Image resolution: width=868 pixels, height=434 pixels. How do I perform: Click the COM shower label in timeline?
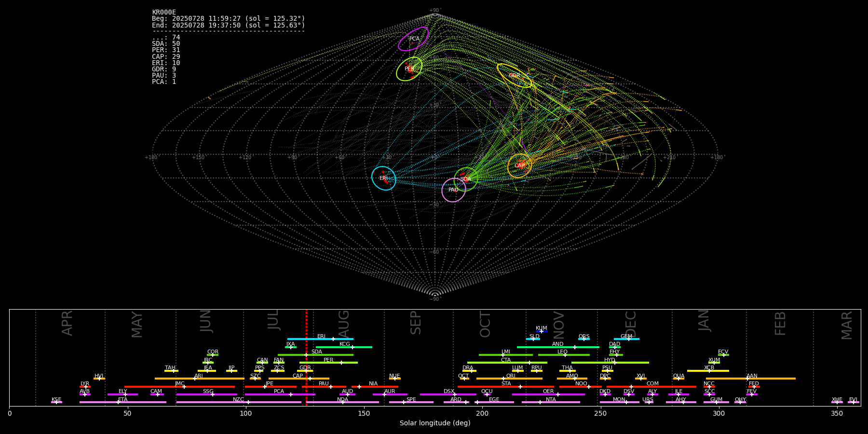pyautogui.click(x=652, y=384)
